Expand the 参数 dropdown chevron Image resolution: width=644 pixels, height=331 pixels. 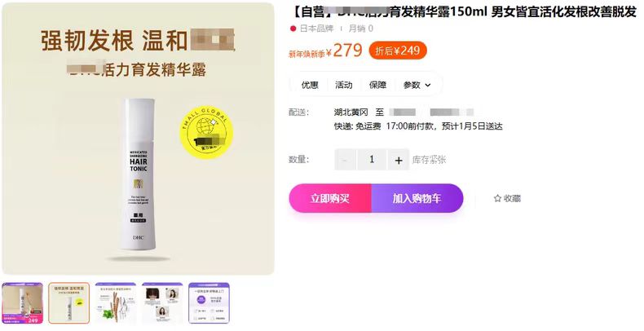point(428,86)
